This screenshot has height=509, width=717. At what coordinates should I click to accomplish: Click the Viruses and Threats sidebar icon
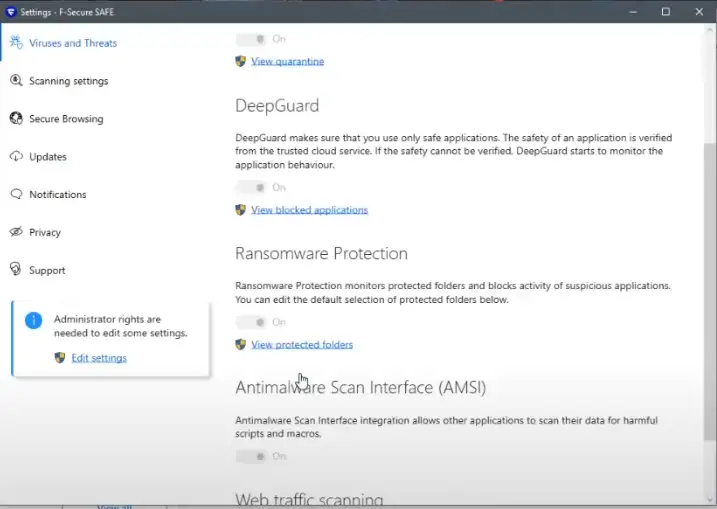click(16, 43)
